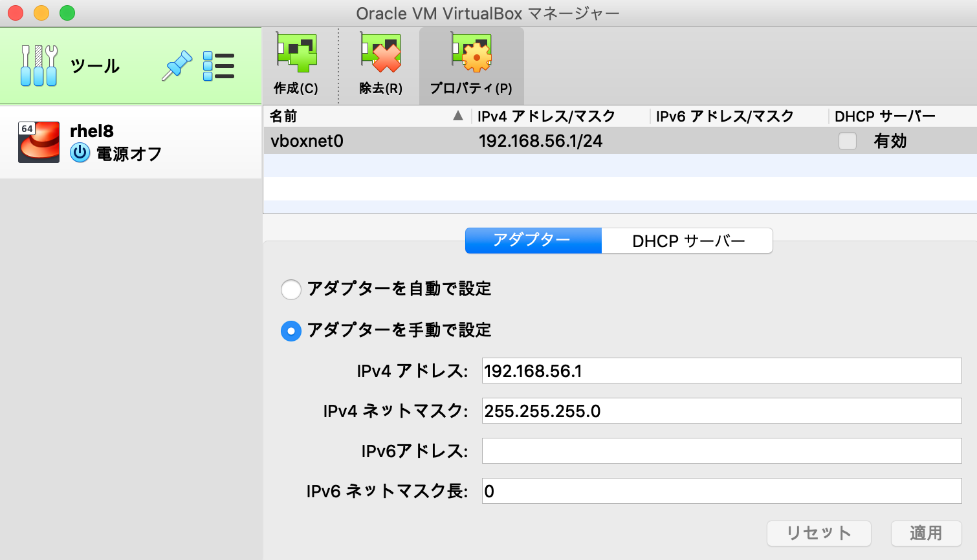Switch to the アダプター tab
This screenshot has width=977, height=560.
click(532, 240)
